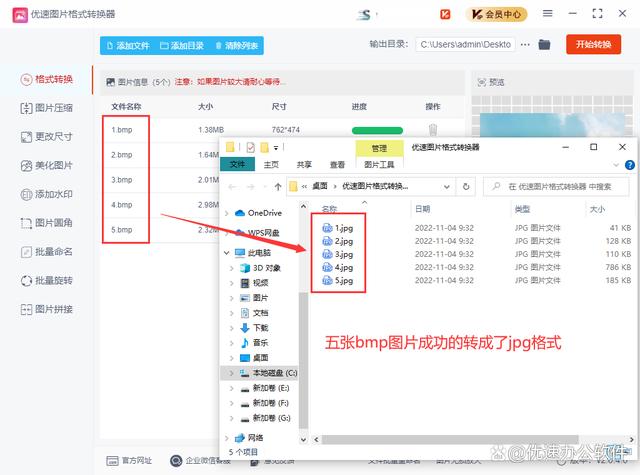The width and height of the screenshot is (640, 475).
Task: Select the 图片拼接 tool
Action: coord(47,309)
